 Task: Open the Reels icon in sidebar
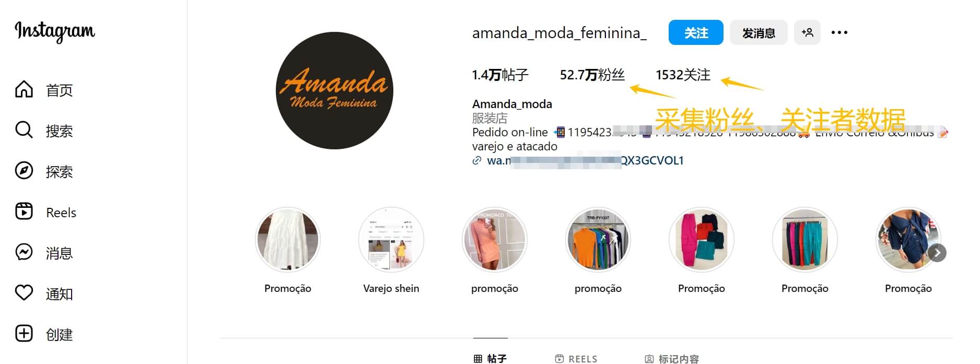click(x=24, y=211)
